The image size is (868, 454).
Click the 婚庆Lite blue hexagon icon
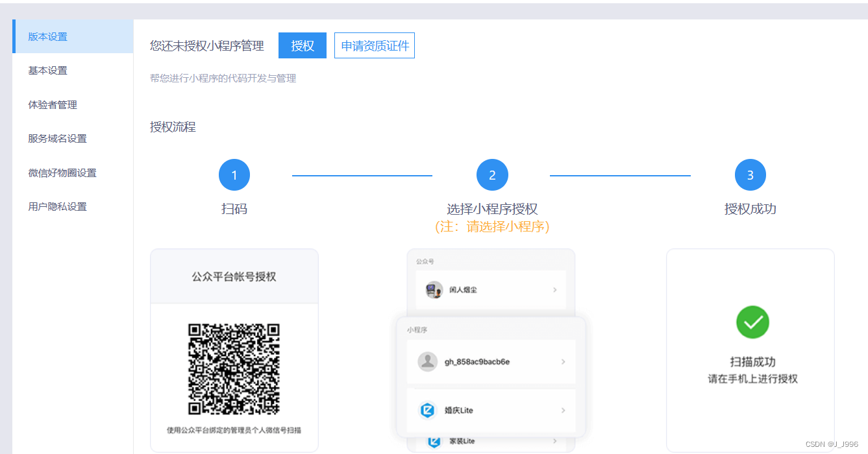(x=427, y=410)
